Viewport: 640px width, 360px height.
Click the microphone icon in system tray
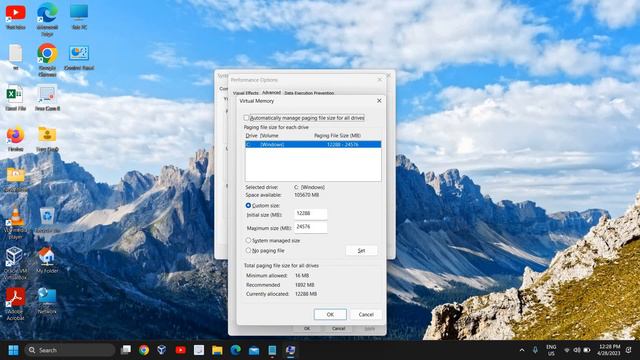point(535,350)
